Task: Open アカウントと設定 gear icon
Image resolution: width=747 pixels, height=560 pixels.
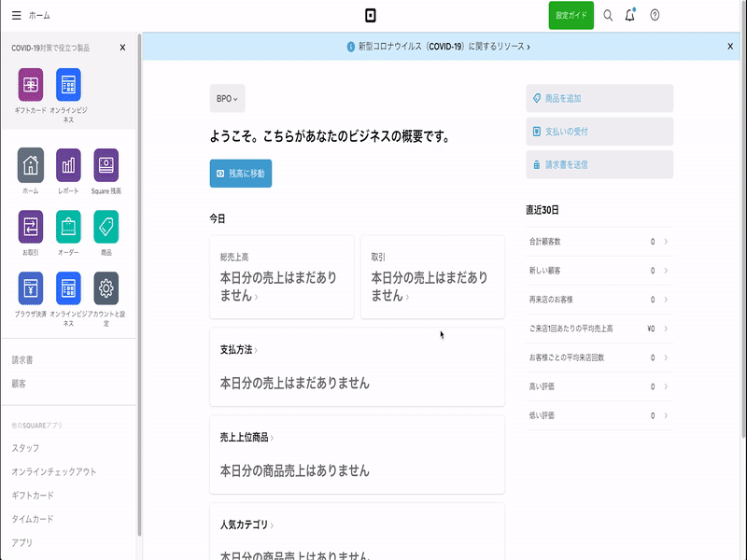Action: (106, 288)
